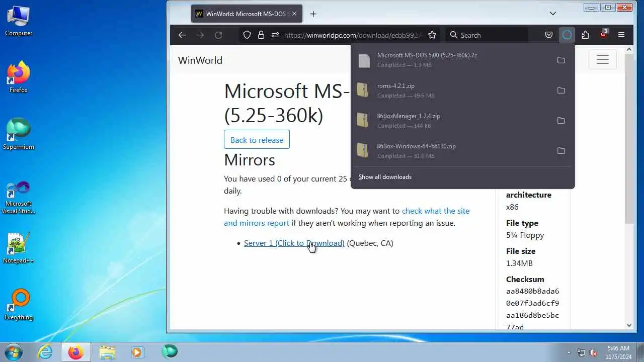Click Server 1 (Click to Download) link
This screenshot has width=644, height=362.
[x=294, y=243]
